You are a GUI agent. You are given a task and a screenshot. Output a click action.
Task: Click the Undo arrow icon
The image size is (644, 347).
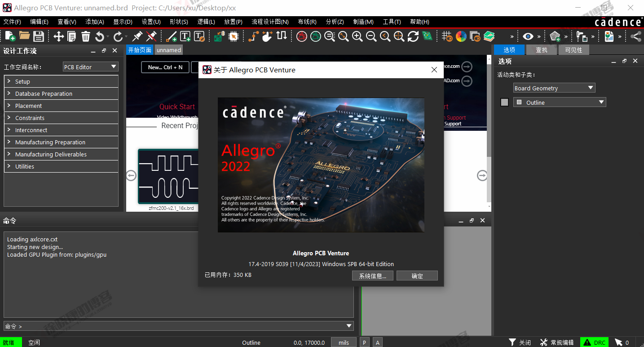[x=100, y=36]
